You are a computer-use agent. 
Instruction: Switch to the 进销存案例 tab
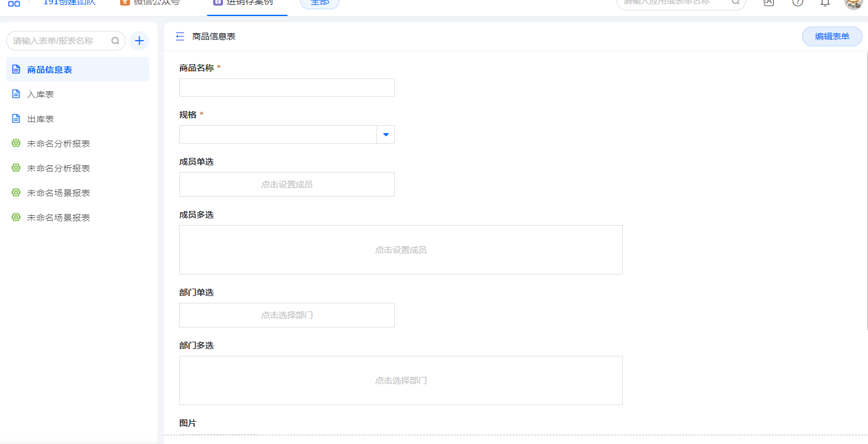(249, 2)
